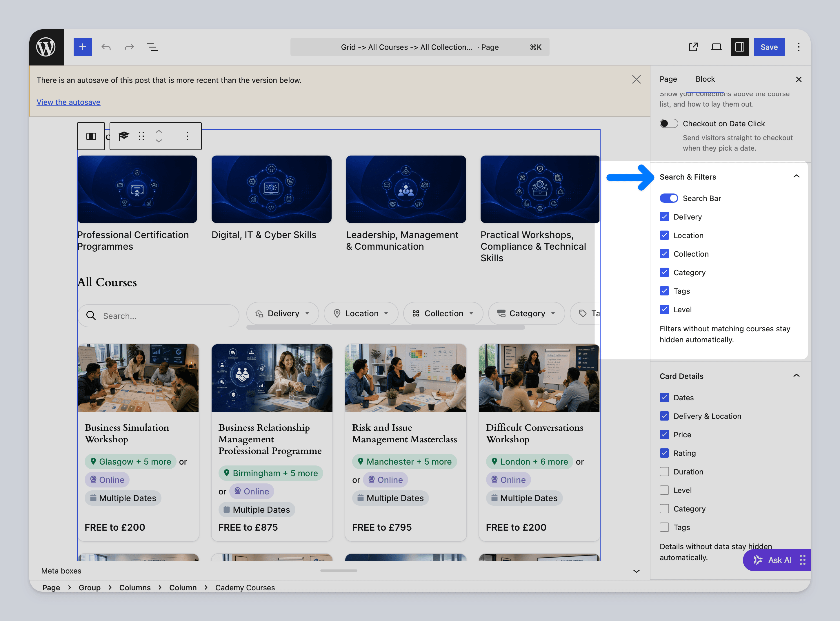Select Group in the breadcrumb
The width and height of the screenshot is (840, 621).
[x=90, y=587]
